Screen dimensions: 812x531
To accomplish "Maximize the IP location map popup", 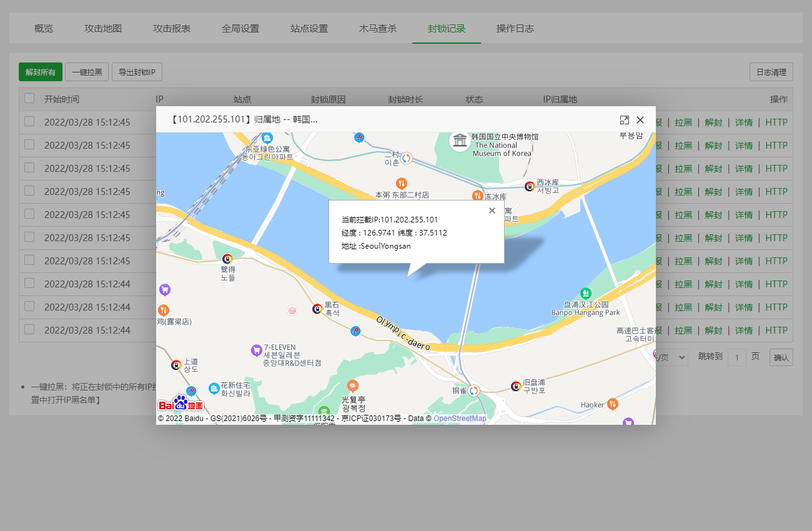I will tap(624, 120).
